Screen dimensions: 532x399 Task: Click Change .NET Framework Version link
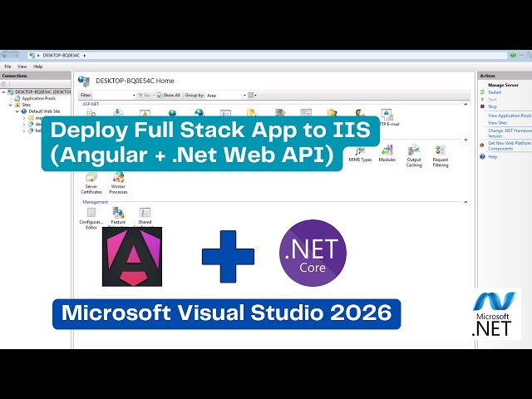pos(510,133)
